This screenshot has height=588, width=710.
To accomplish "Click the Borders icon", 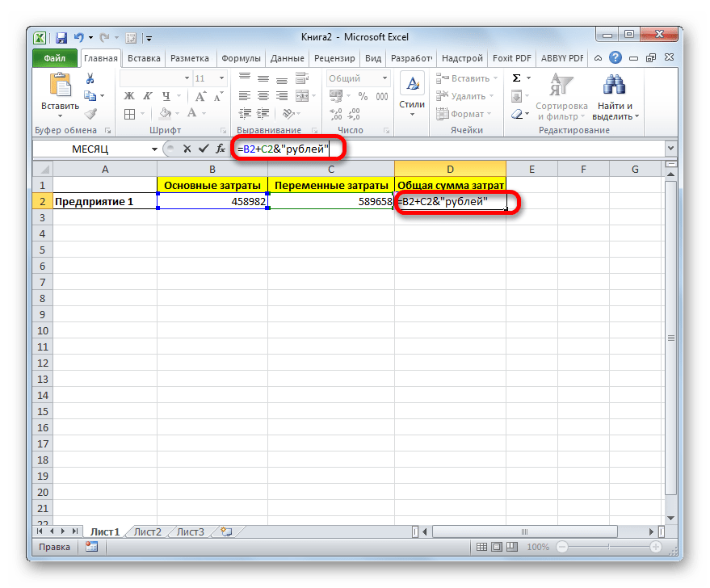I will [129, 114].
